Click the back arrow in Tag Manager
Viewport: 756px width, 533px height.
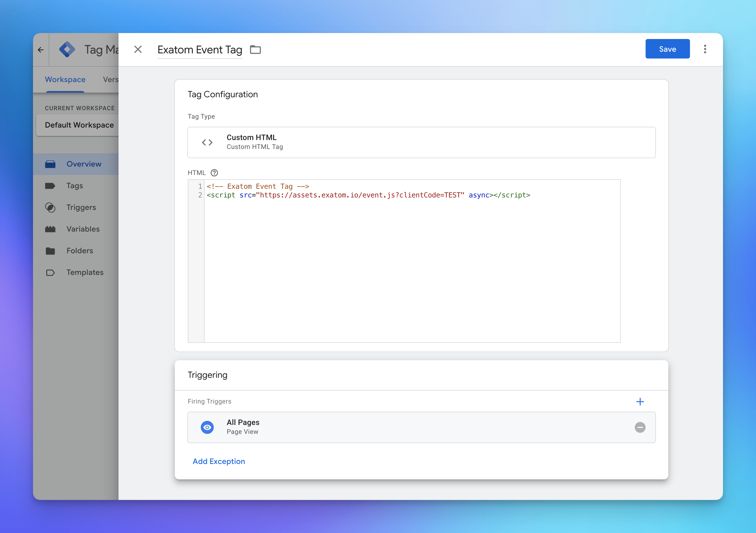(41, 50)
